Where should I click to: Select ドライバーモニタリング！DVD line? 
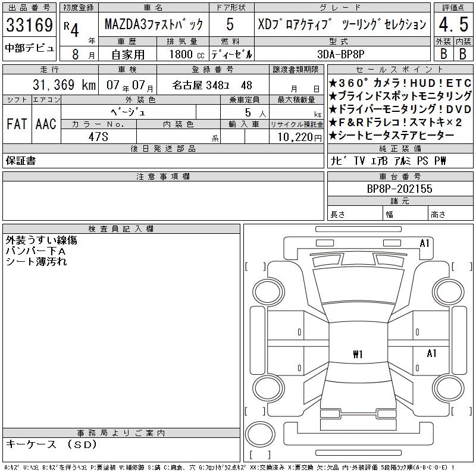tap(400, 109)
